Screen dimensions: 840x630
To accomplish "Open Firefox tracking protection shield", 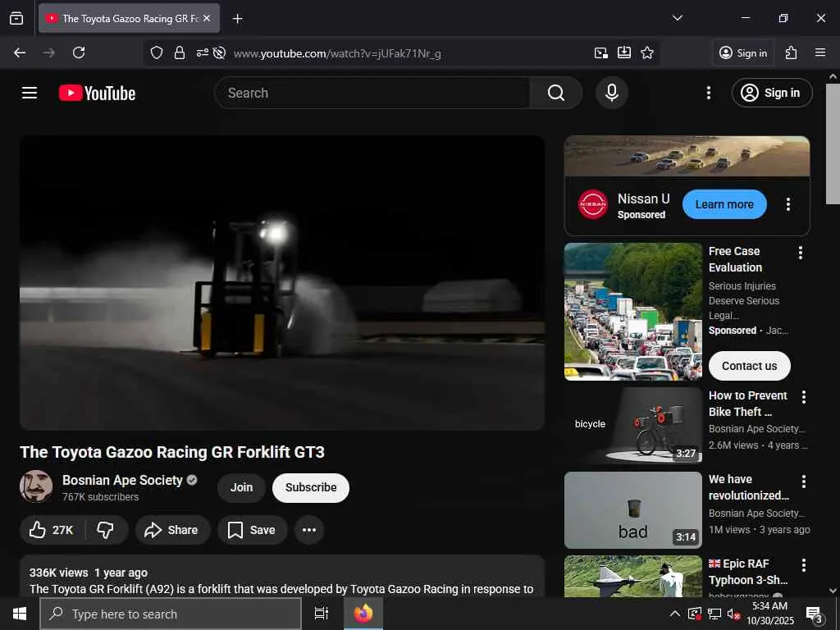I will click(157, 53).
